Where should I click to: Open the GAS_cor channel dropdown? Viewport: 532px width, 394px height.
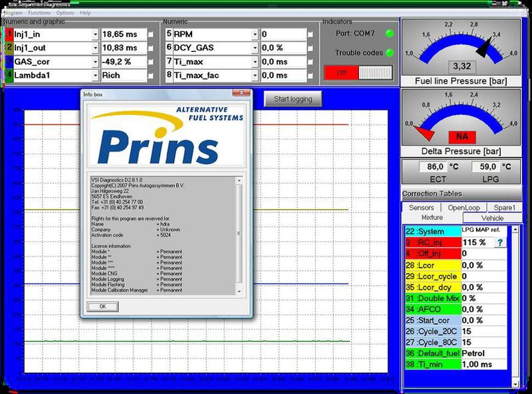click(x=95, y=62)
